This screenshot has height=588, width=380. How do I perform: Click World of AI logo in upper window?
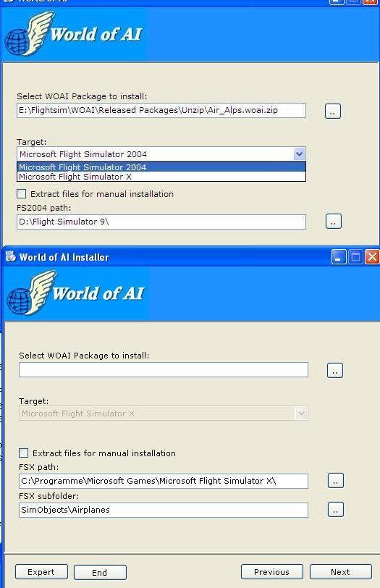tap(74, 33)
